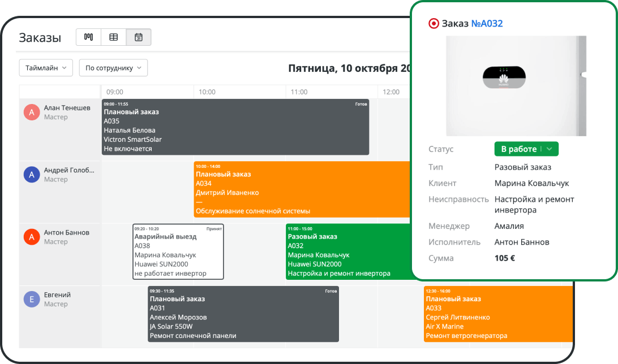This screenshot has height=364, width=618.
Task: Click Евгений's purple avatar
Action: 32,299
